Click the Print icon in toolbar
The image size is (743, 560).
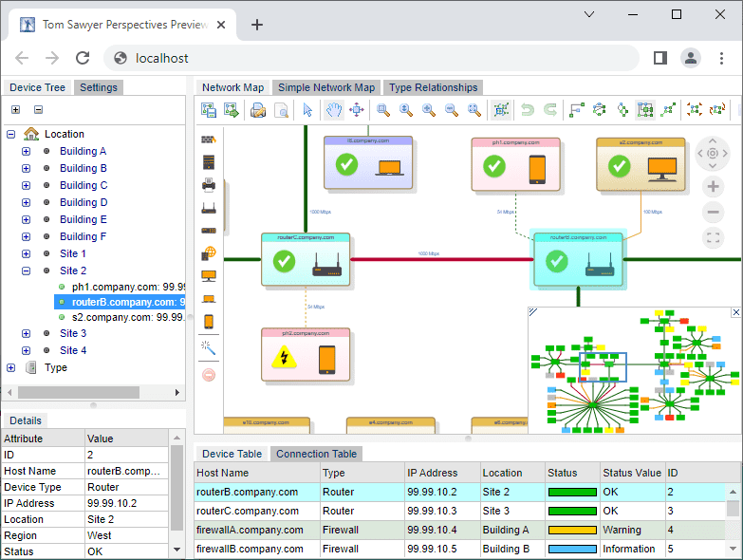tap(257, 110)
